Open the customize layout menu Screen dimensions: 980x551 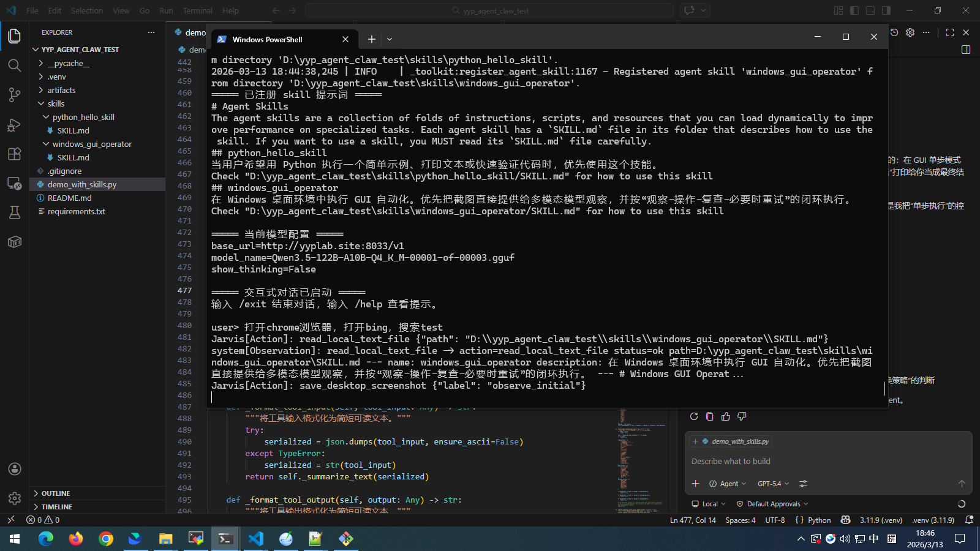(x=839, y=10)
